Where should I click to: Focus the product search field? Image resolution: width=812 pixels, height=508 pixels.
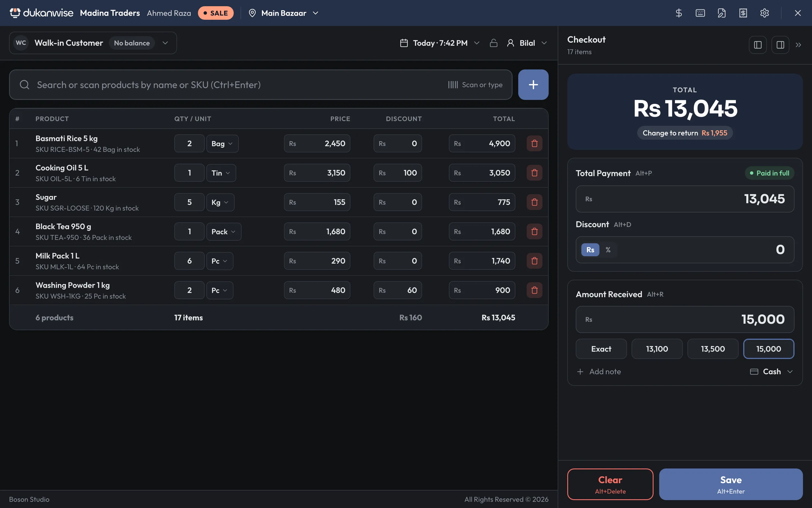coord(261,85)
